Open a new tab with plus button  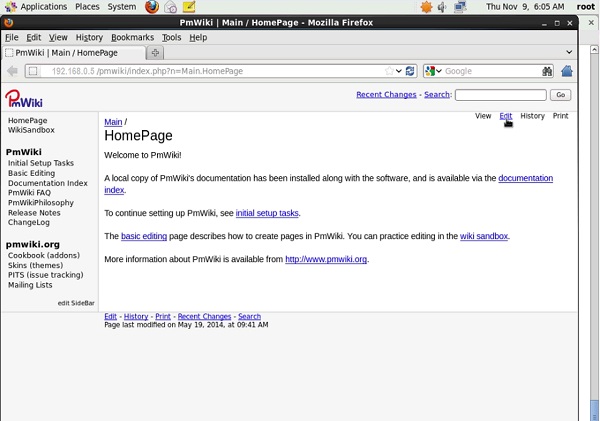click(155, 53)
